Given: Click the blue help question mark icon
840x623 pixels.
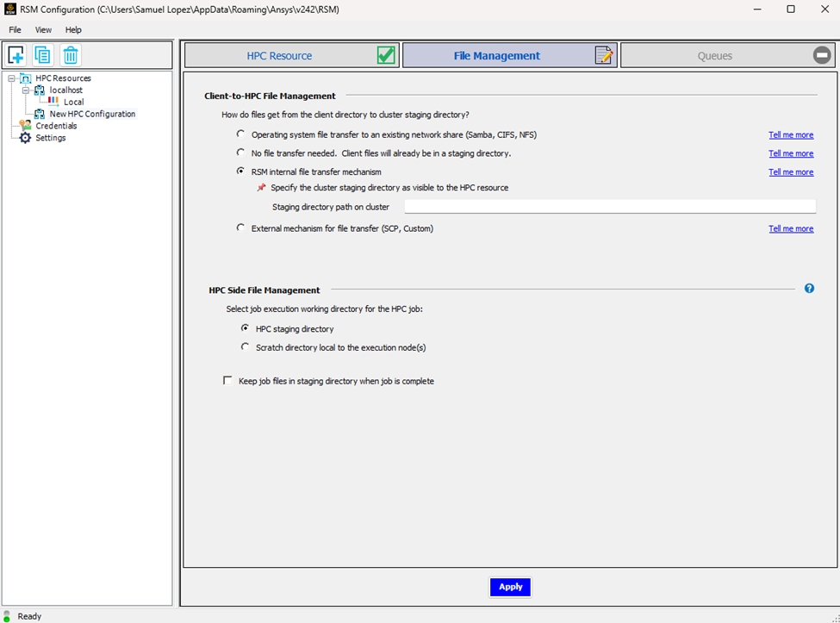Looking at the screenshot, I should 809,289.
